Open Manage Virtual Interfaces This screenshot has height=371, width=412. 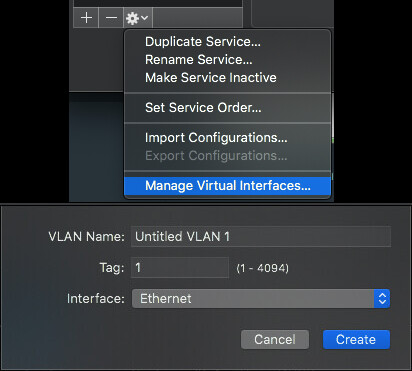click(x=227, y=186)
